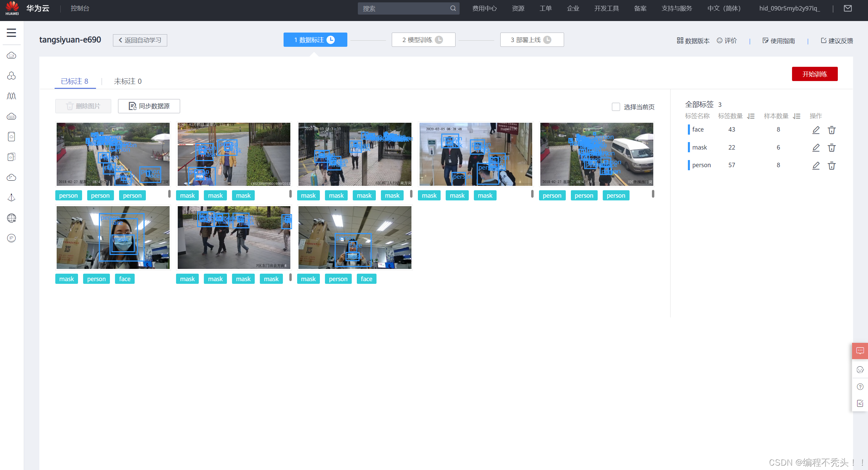Open the help question-mark floating icon

point(860,387)
